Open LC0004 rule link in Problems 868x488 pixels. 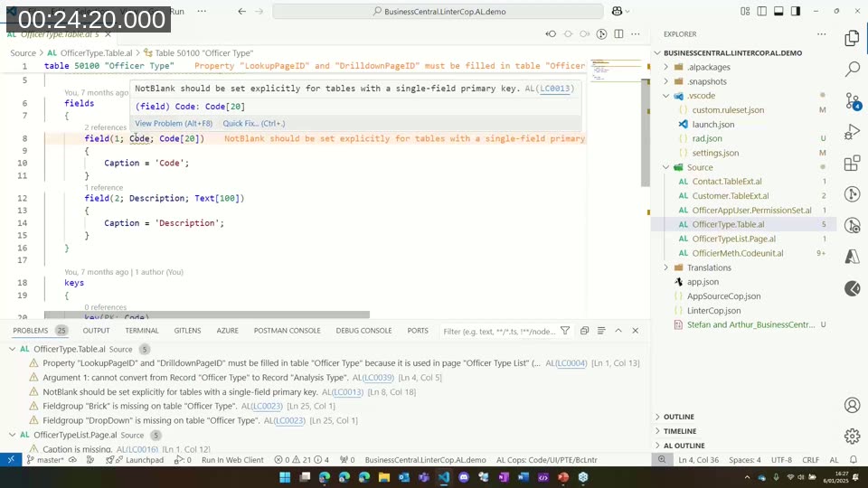coord(571,363)
